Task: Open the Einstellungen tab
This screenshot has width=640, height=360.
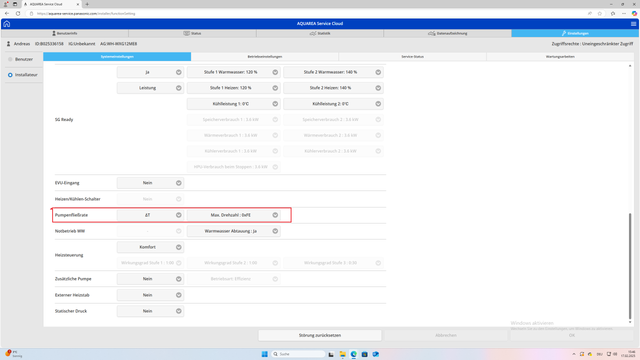Action: [575, 33]
